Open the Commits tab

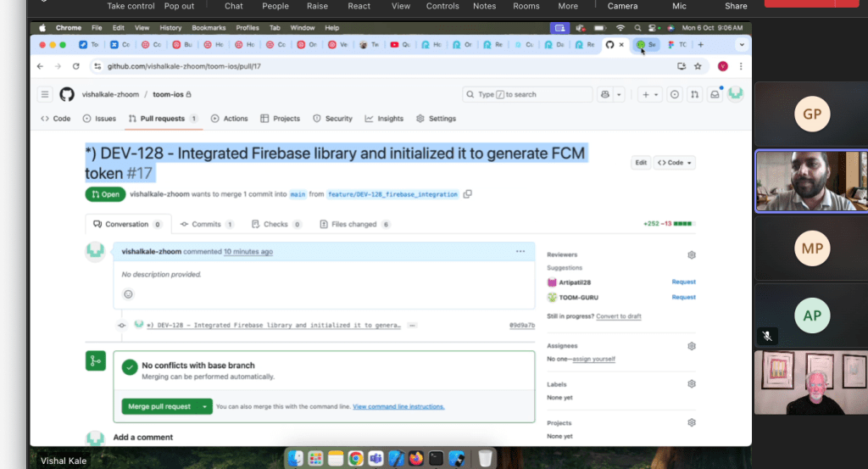206,224
